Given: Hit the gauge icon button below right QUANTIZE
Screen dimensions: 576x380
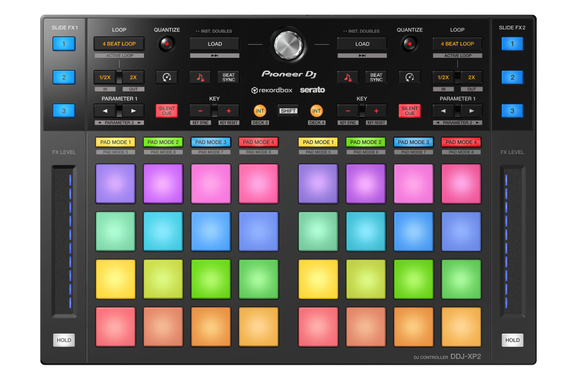Looking at the screenshot, I should (410, 77).
